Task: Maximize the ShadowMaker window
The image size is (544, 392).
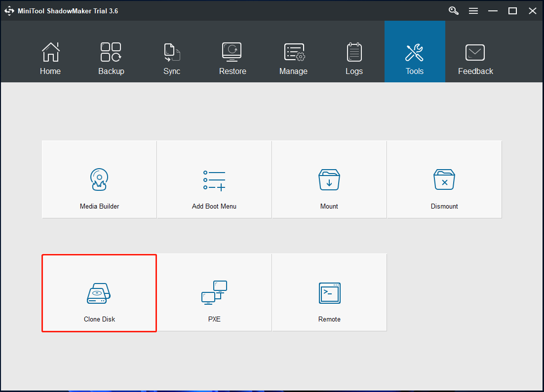Action: (512, 11)
